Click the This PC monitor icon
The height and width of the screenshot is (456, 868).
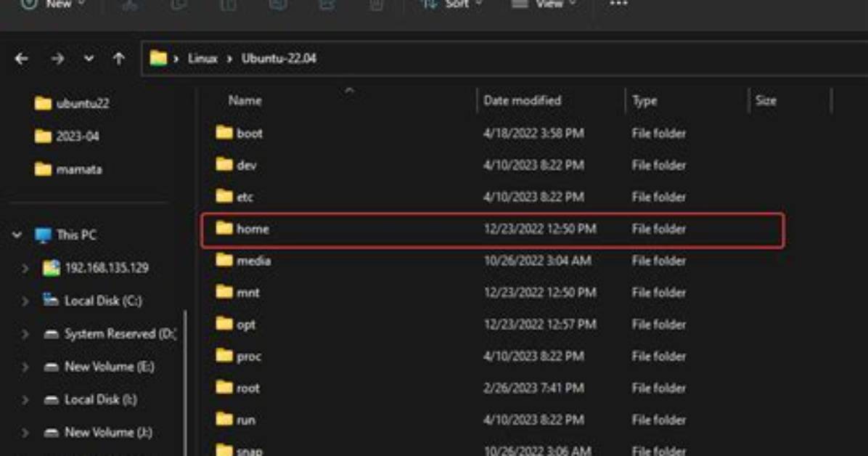pyautogui.click(x=43, y=235)
